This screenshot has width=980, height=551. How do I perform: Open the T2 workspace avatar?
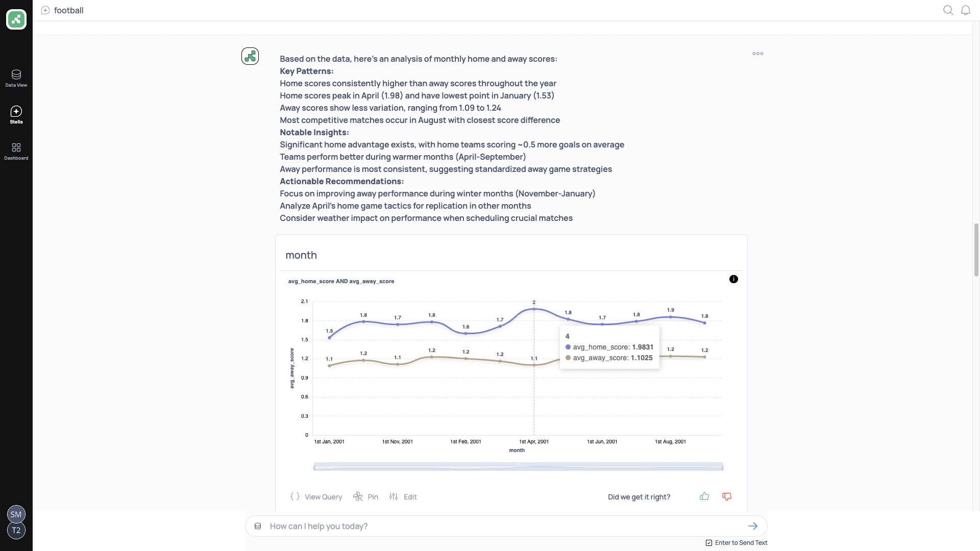tap(16, 531)
